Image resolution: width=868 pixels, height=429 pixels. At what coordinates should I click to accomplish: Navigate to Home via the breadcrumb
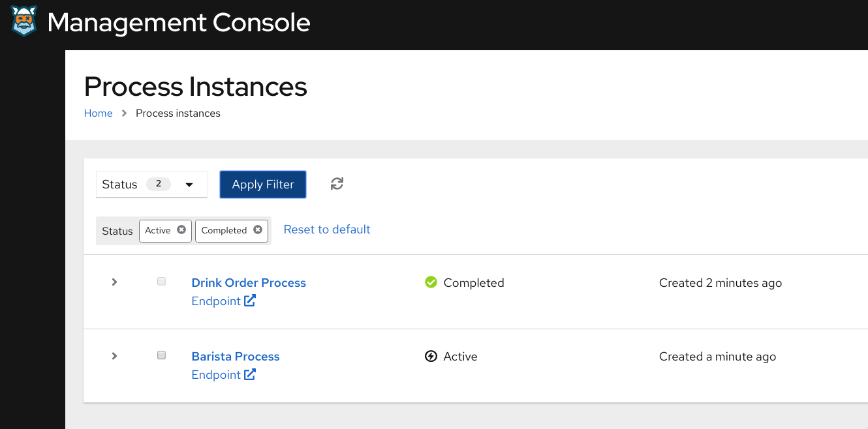click(x=98, y=113)
